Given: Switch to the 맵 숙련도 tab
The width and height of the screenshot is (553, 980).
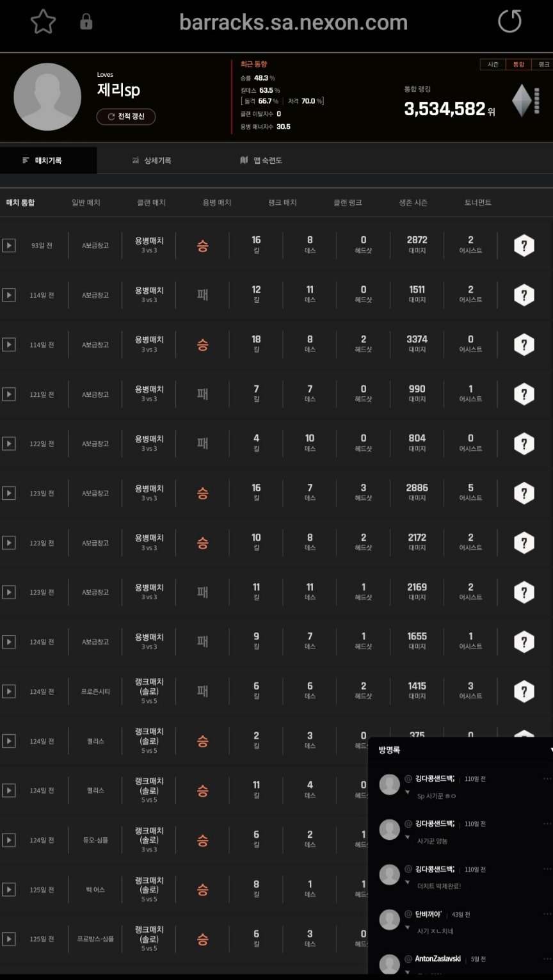Looking at the screenshot, I should (x=261, y=161).
